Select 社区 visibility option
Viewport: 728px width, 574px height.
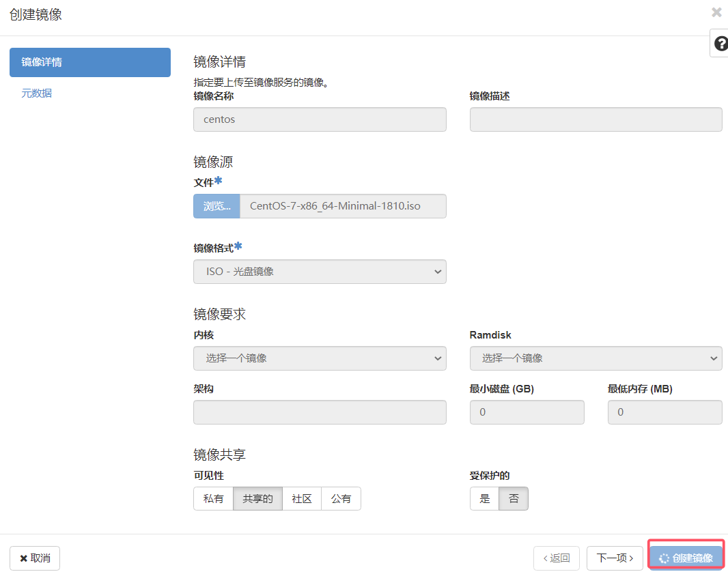point(302,498)
